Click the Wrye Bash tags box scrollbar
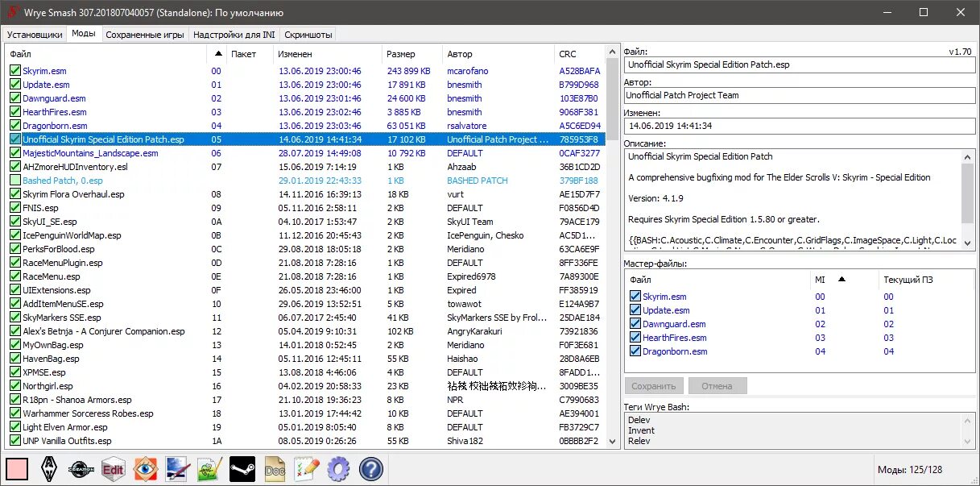 969,430
